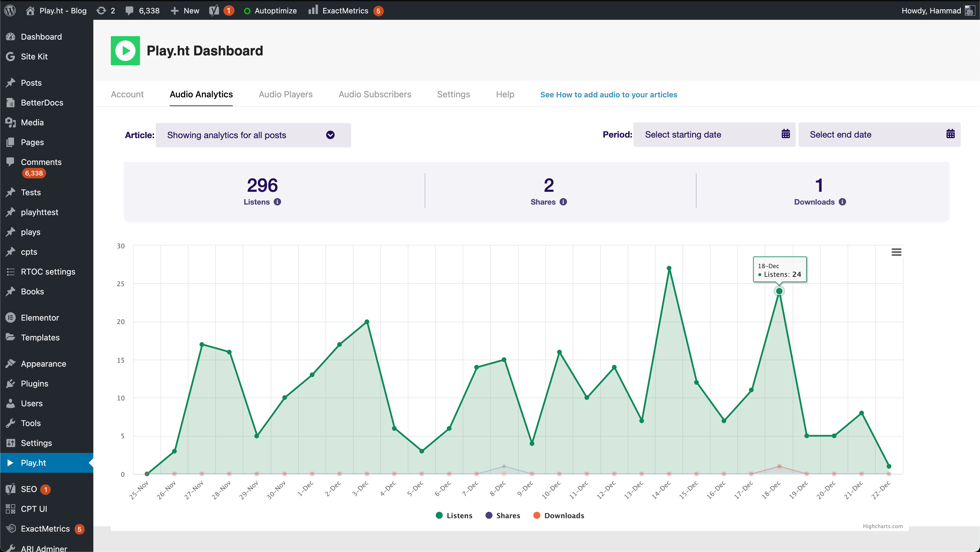Click the Downloads info icon
This screenshot has height=552, width=980.
click(x=842, y=202)
